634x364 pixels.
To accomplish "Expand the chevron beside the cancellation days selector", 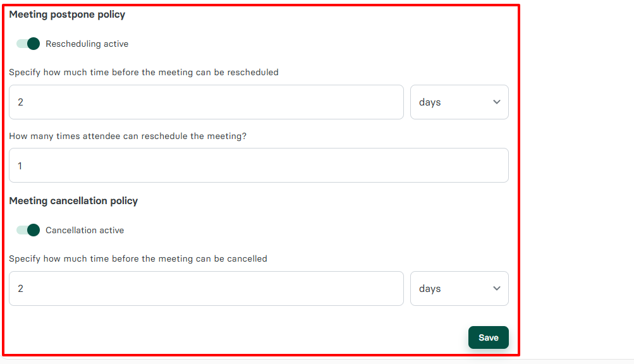I will click(x=498, y=288).
